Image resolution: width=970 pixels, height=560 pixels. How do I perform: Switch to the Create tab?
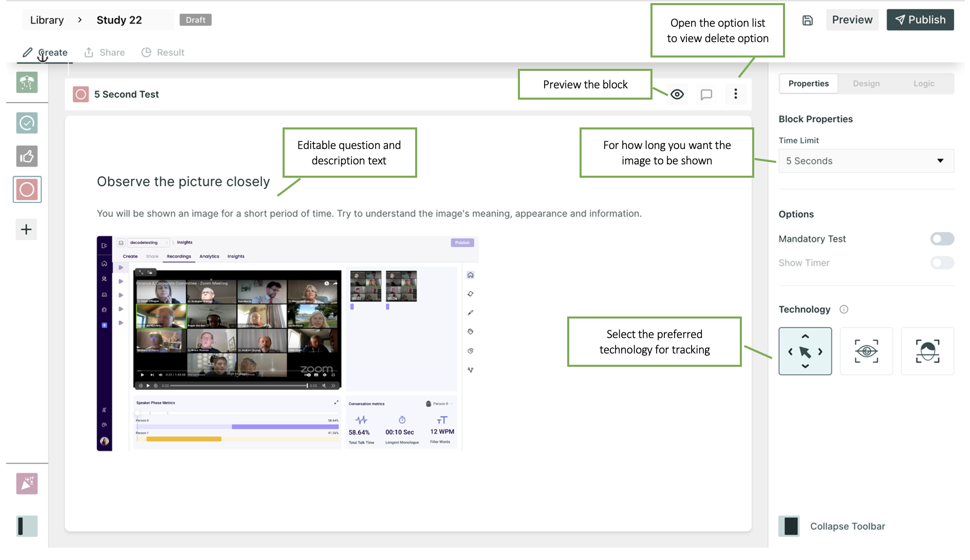point(45,52)
